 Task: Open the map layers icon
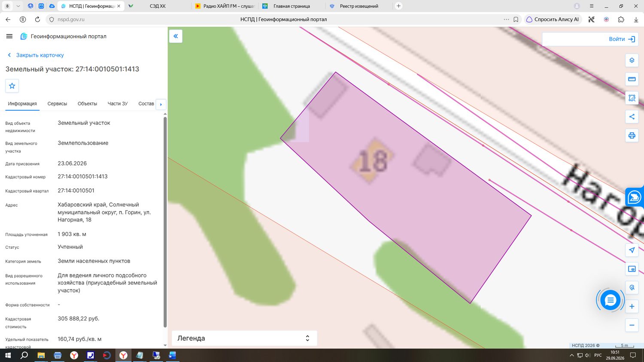tap(632, 60)
